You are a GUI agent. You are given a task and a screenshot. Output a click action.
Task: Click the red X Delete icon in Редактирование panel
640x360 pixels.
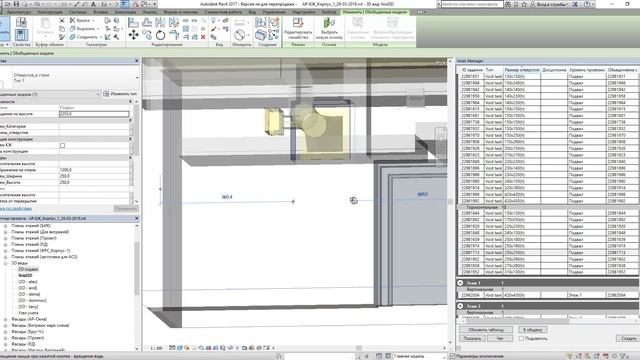pyautogui.click(x=203, y=37)
